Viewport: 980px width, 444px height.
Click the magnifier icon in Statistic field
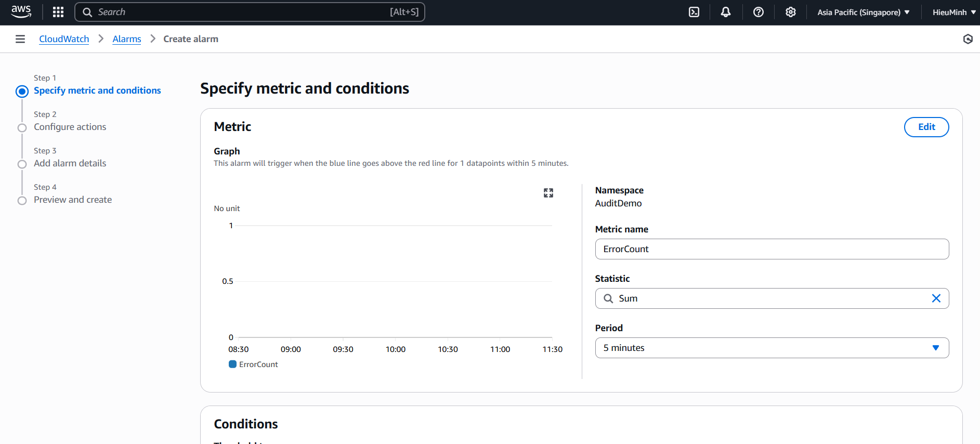point(608,298)
